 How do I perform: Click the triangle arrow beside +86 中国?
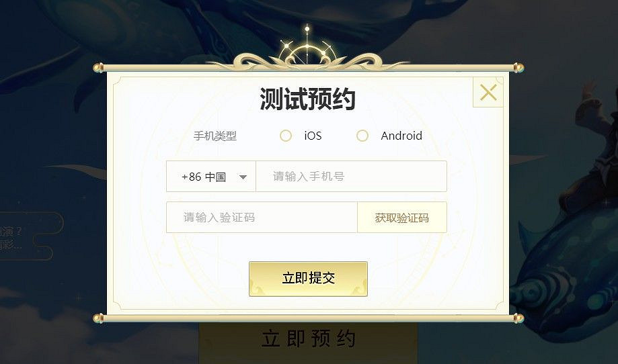[x=243, y=177]
